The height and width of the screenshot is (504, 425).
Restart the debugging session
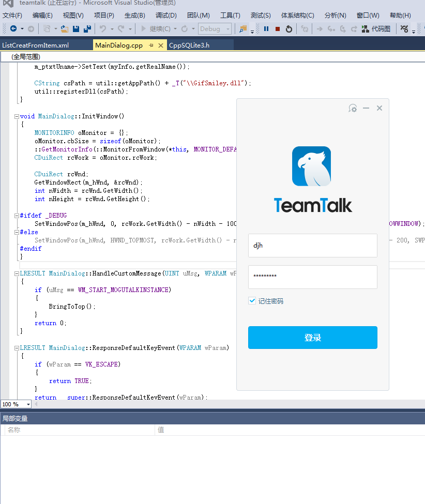(289, 29)
